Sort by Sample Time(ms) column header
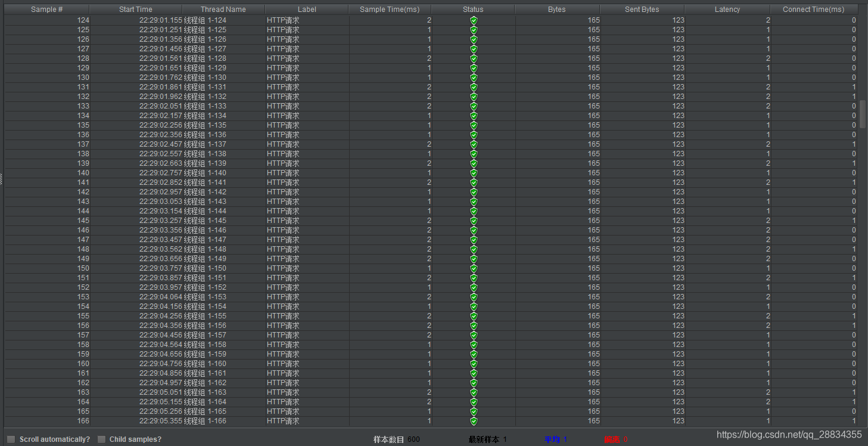Viewport: 868px width, 446px height. [x=390, y=10]
